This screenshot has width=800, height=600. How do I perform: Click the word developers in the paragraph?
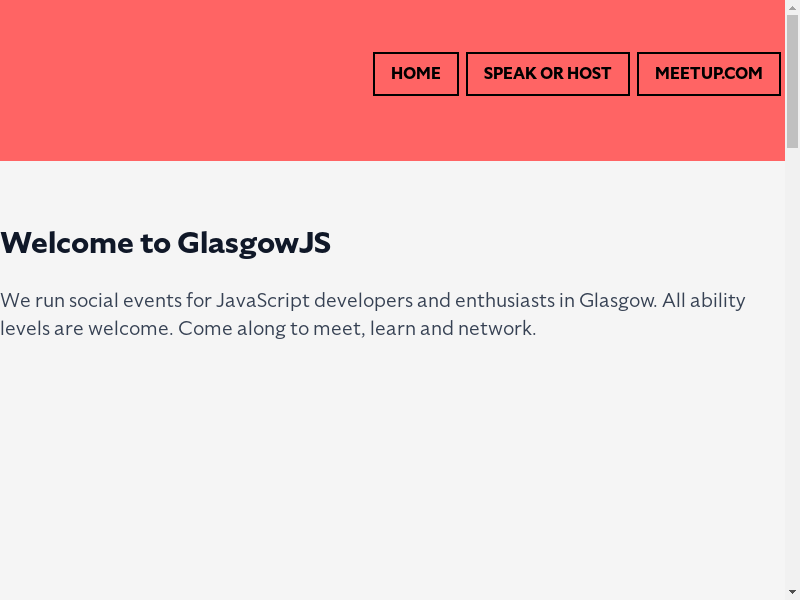[x=362, y=301]
